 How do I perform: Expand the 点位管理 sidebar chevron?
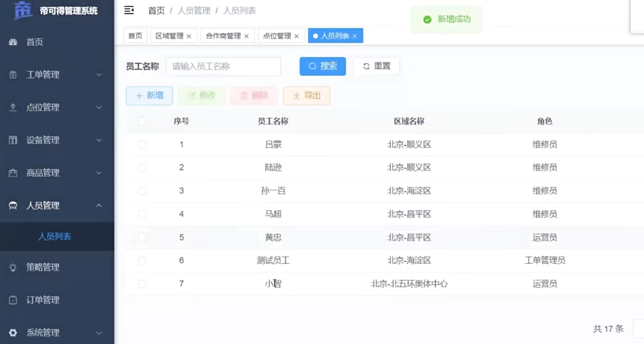(99, 107)
